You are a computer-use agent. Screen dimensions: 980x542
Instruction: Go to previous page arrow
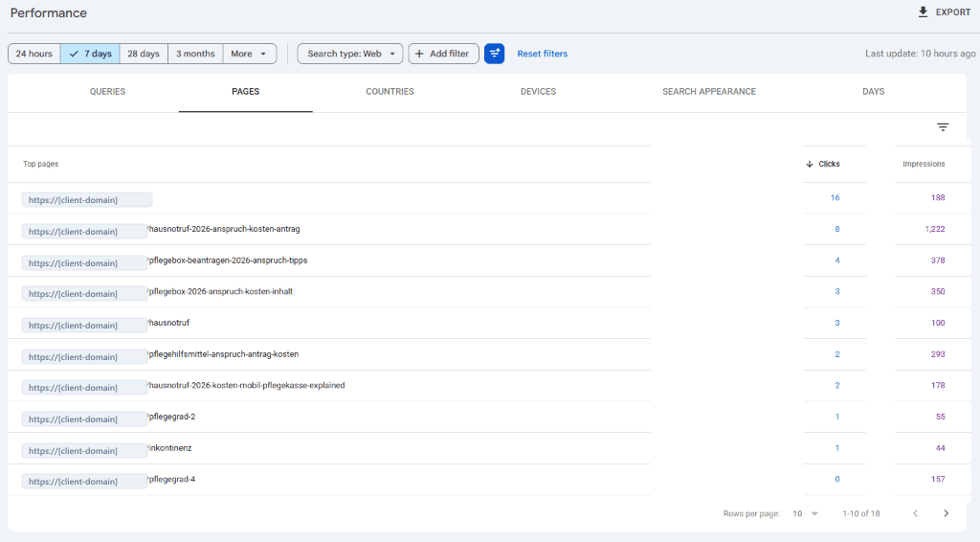(915, 513)
